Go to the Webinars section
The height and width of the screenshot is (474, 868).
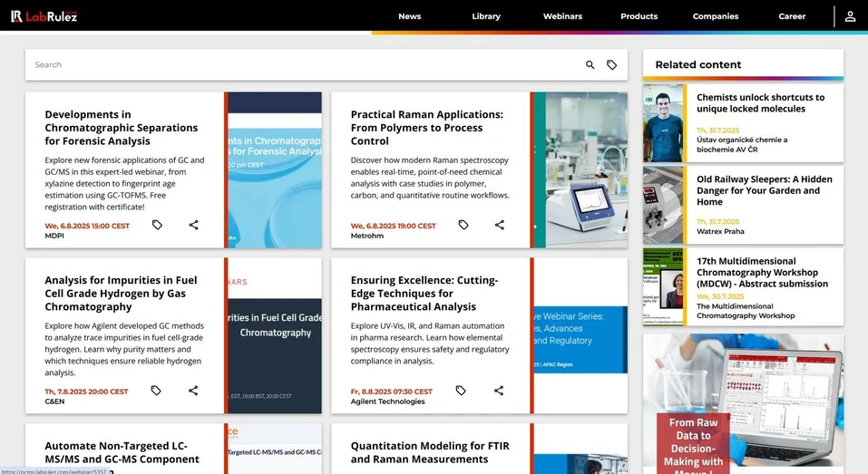(562, 16)
